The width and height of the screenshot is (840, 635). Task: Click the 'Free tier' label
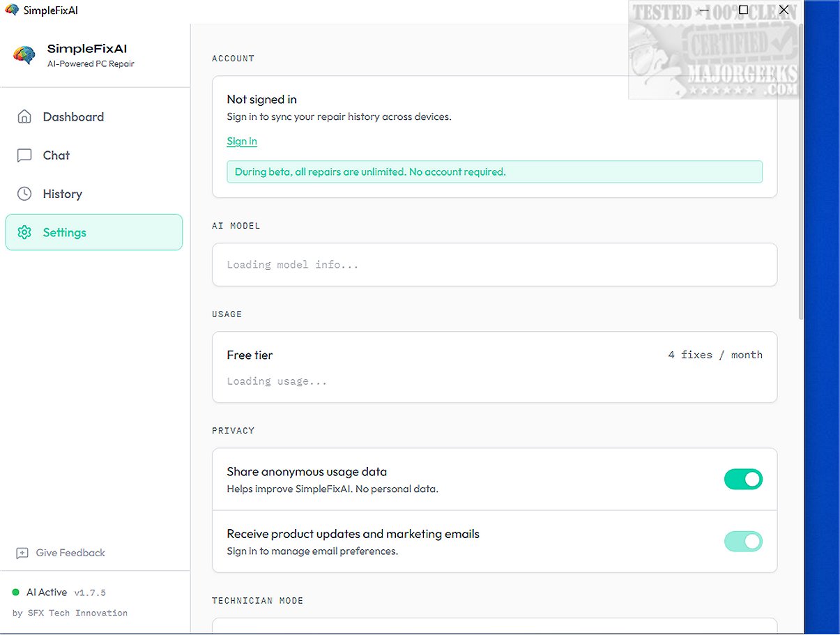click(x=250, y=355)
